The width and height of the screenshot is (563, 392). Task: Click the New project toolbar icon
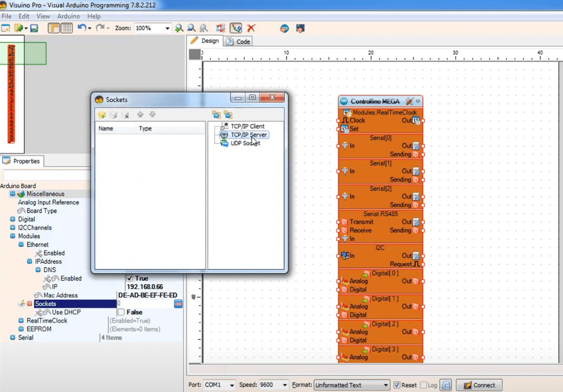tap(5, 28)
